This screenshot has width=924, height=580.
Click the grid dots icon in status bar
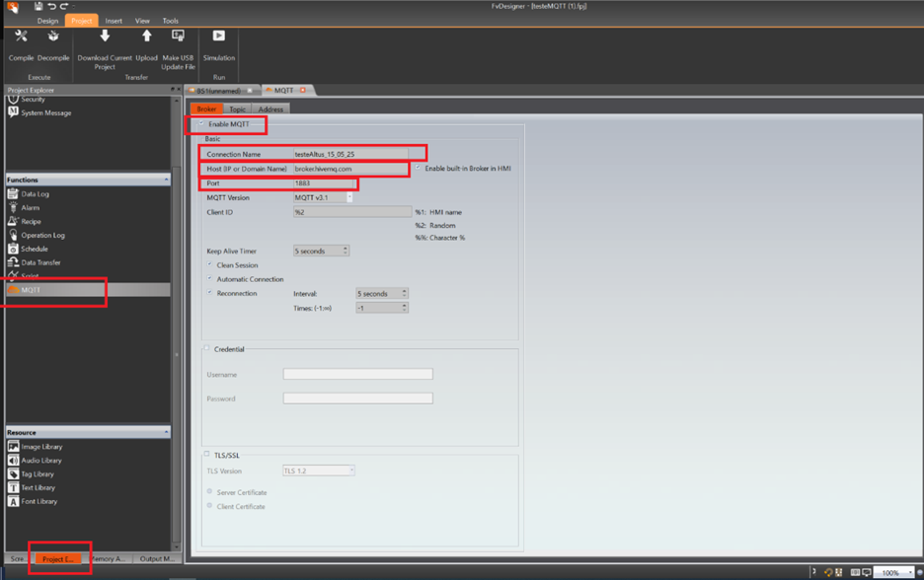pyautogui.click(x=838, y=572)
